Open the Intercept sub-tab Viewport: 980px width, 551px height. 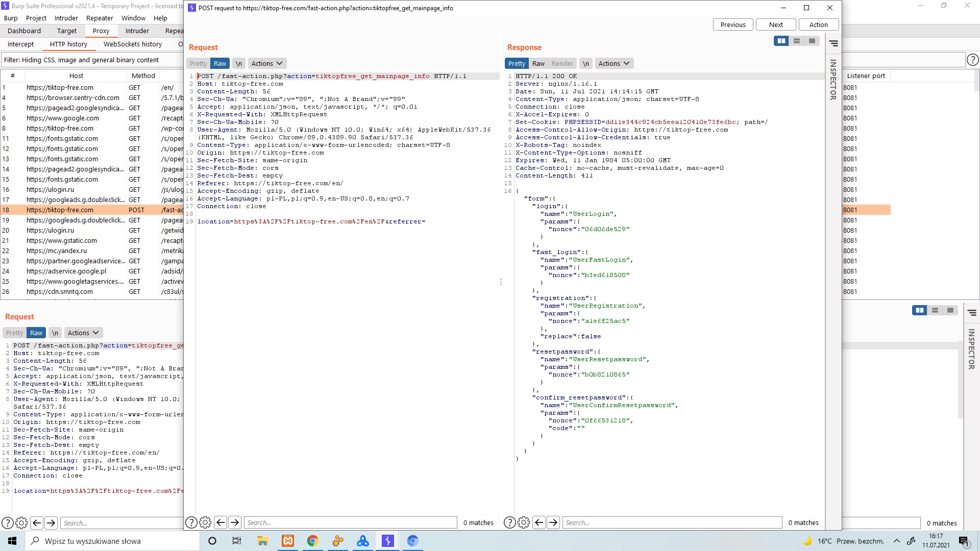point(20,44)
